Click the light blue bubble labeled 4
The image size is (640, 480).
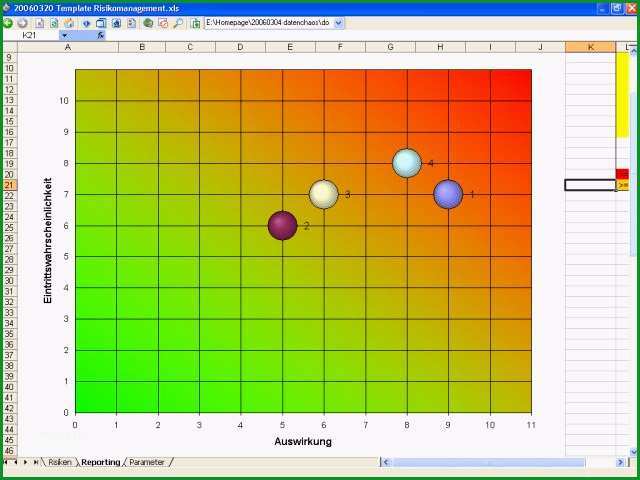pos(407,163)
